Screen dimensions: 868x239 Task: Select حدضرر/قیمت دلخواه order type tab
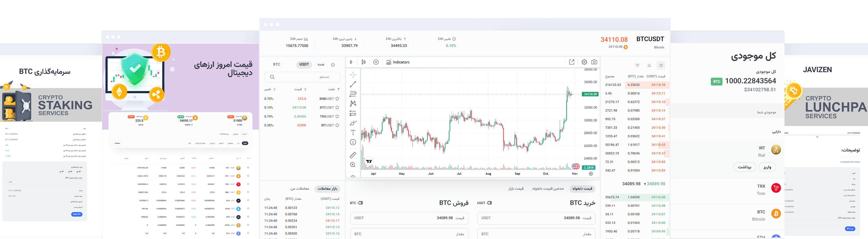tap(548, 188)
